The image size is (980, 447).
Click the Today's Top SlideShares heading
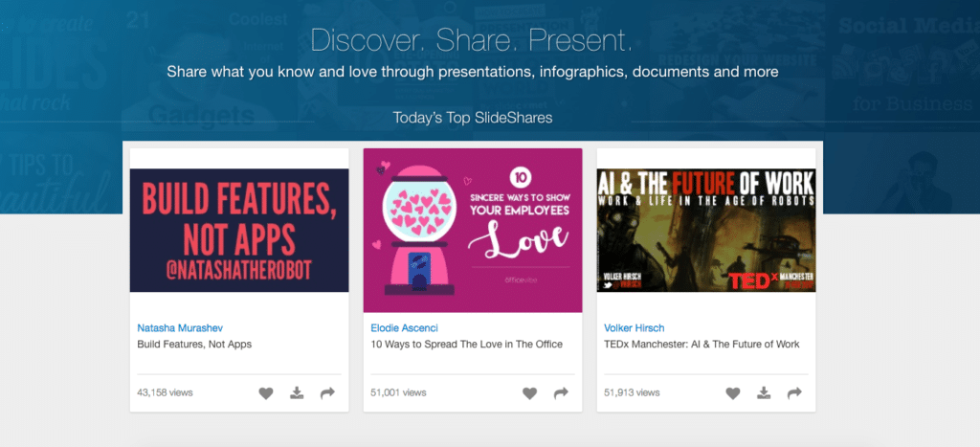473,118
